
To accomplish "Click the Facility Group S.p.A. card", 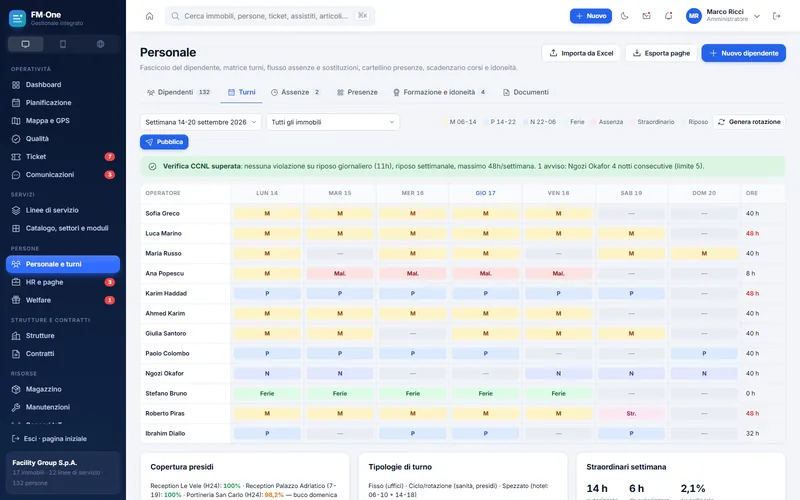I will coord(63,472).
